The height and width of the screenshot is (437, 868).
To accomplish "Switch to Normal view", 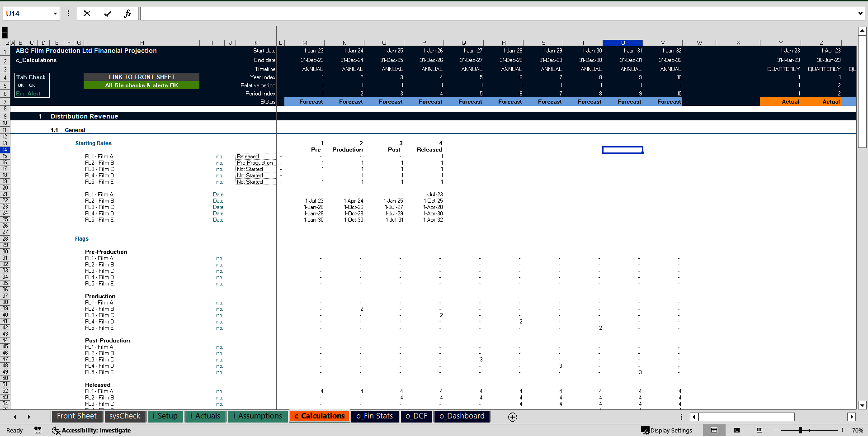I will coord(714,430).
